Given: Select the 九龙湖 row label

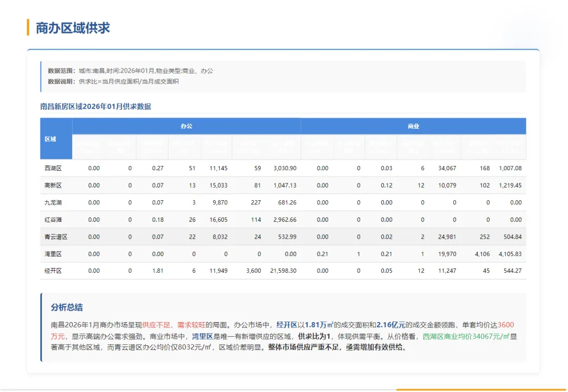Looking at the screenshot, I should pos(53,202).
